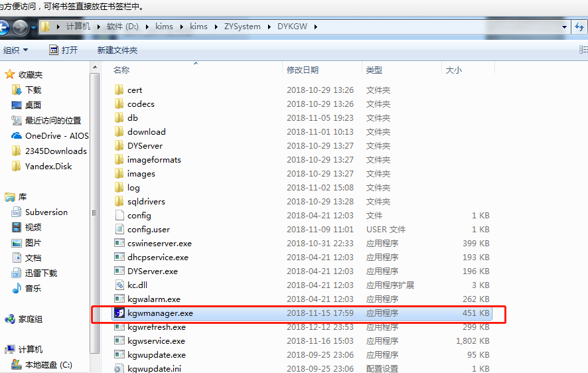
Task: Select dhcpservice.exe in the file list
Action: [158, 257]
